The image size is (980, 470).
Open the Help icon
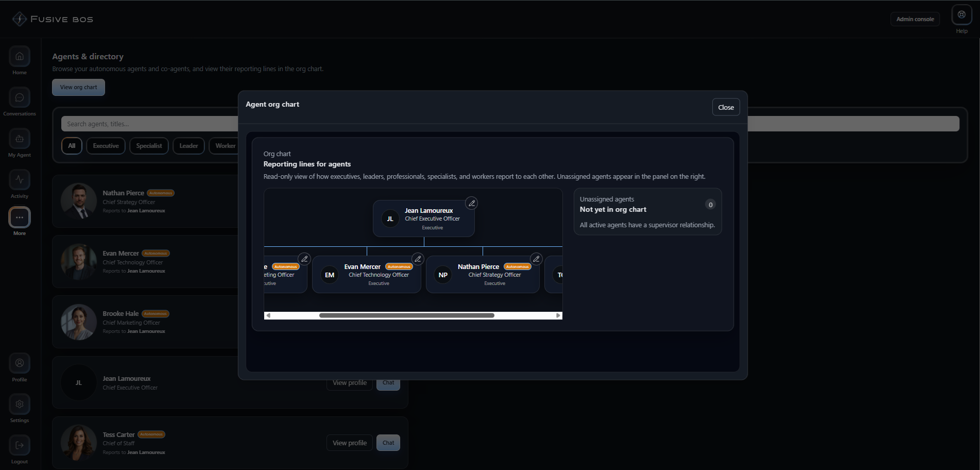961,15
